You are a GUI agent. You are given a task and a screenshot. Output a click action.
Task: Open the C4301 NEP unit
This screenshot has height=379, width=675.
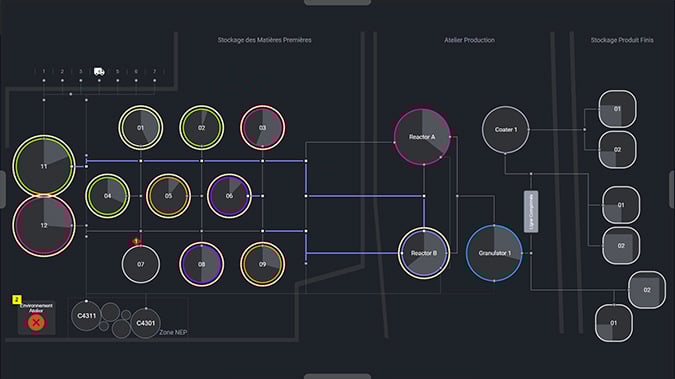pyautogui.click(x=146, y=323)
